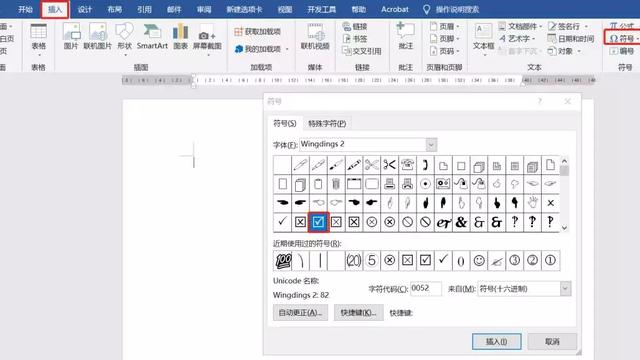The height and width of the screenshot is (360, 640).
Task: Select the highlighted checked box symbol
Action: (318, 222)
